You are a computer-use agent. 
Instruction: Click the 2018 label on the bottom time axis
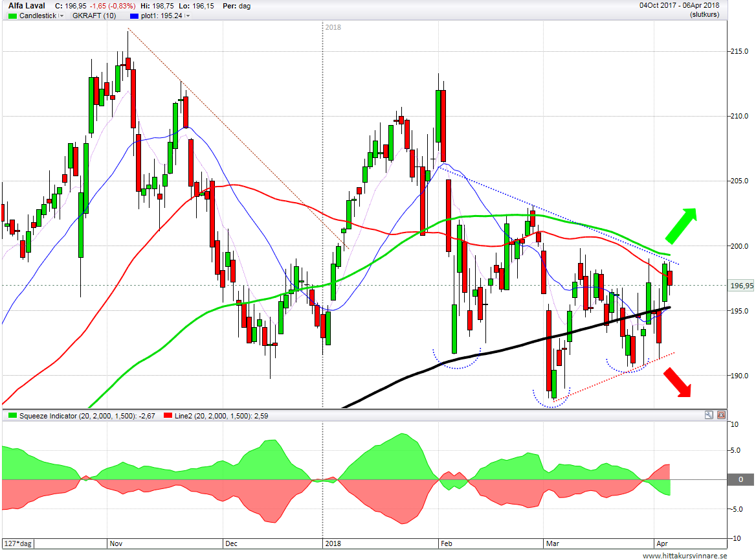point(333,543)
